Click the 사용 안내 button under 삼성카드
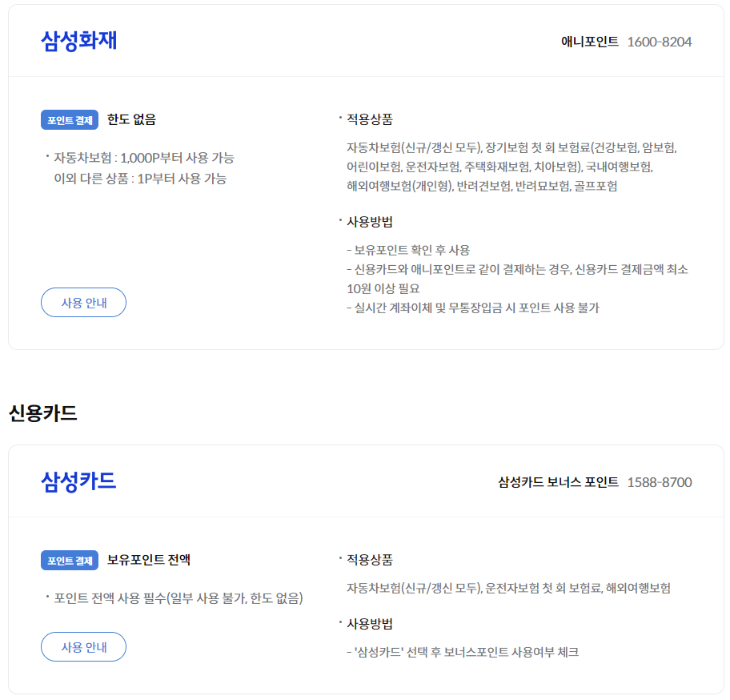730x700 pixels. pos(83,646)
